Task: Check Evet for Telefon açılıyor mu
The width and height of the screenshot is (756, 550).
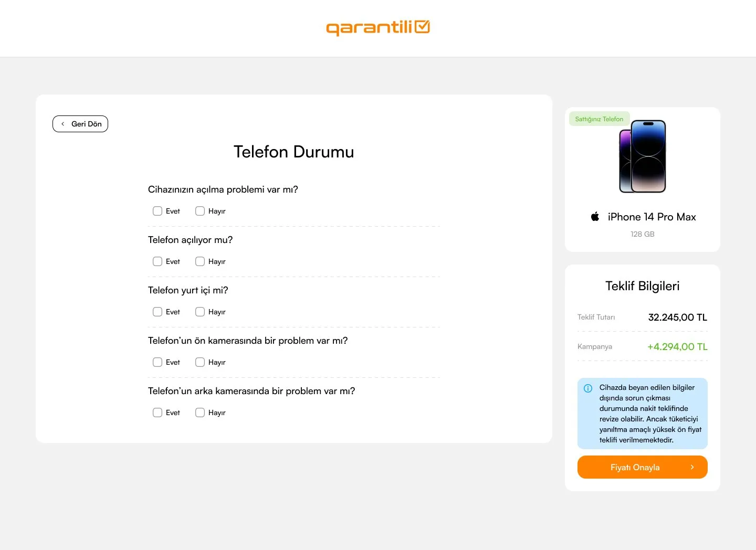Action: pos(157,261)
